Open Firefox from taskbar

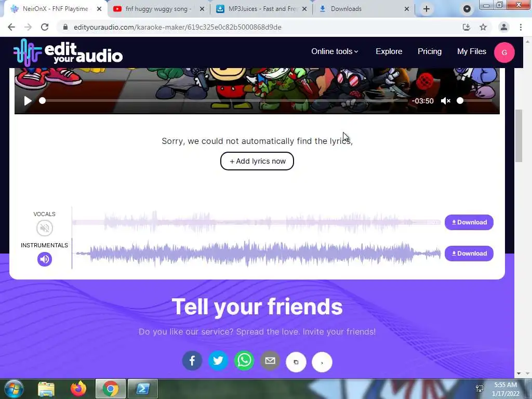(x=78, y=389)
